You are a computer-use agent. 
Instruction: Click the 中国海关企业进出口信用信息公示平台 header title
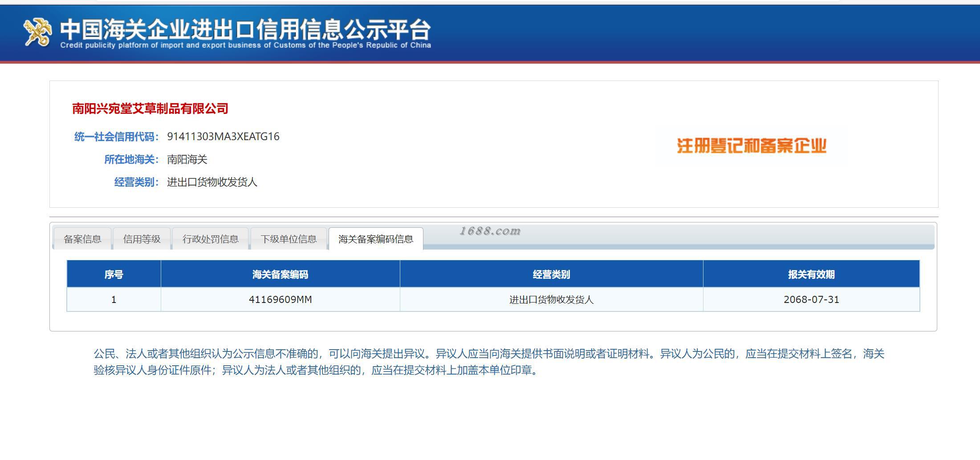coord(245,29)
